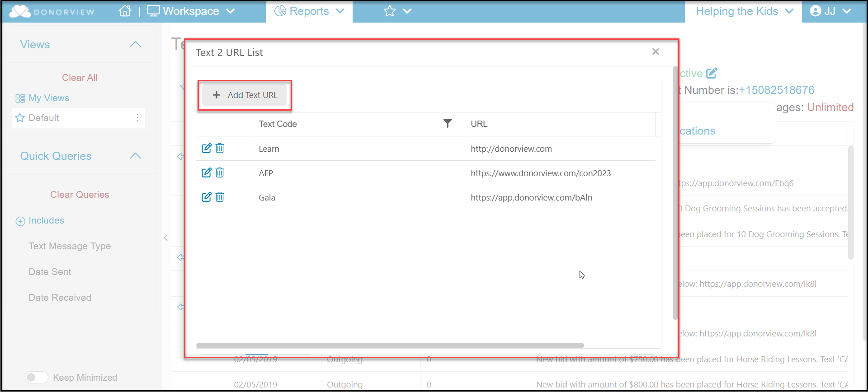868x392 pixels.
Task: Click the Clear All link
Action: click(80, 78)
